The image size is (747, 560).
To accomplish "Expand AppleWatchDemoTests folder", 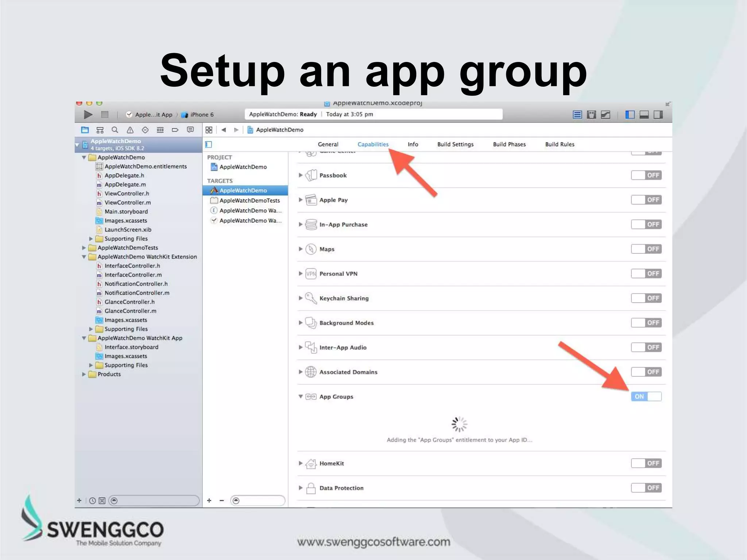I will (84, 248).
